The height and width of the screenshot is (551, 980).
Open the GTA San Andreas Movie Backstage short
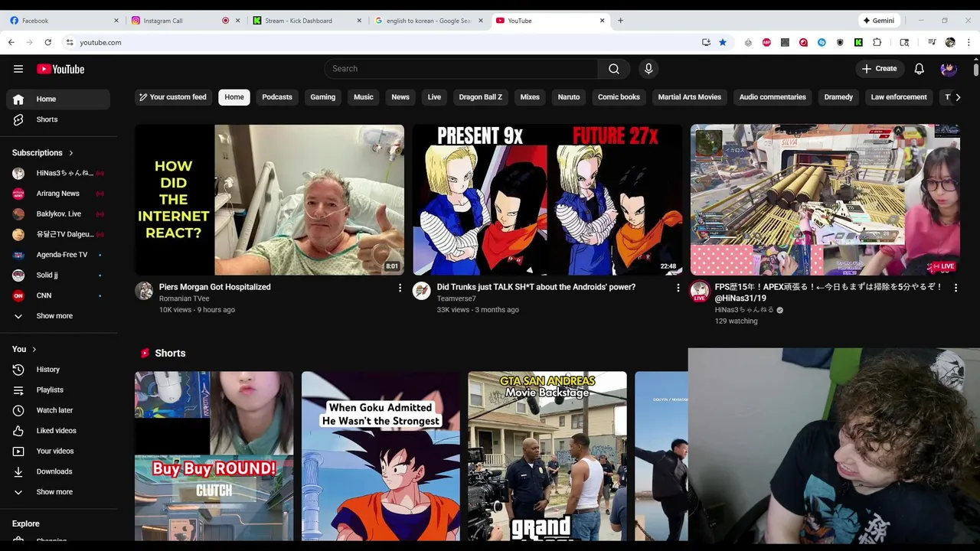coord(547,456)
